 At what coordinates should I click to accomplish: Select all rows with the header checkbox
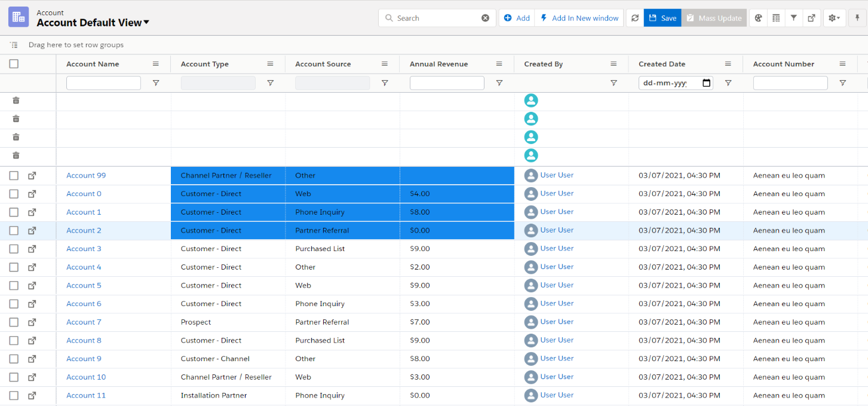(x=14, y=64)
